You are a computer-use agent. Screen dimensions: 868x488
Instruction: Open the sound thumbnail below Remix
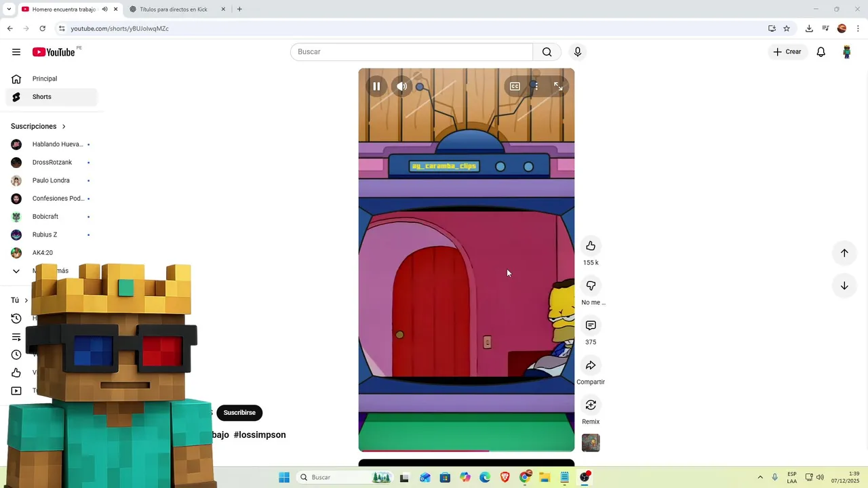point(591,443)
